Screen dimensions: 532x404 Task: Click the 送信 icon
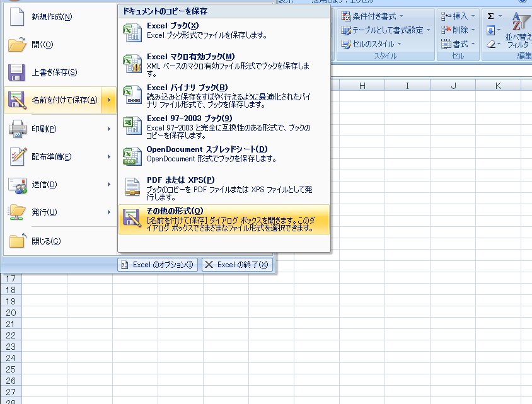tap(18, 185)
